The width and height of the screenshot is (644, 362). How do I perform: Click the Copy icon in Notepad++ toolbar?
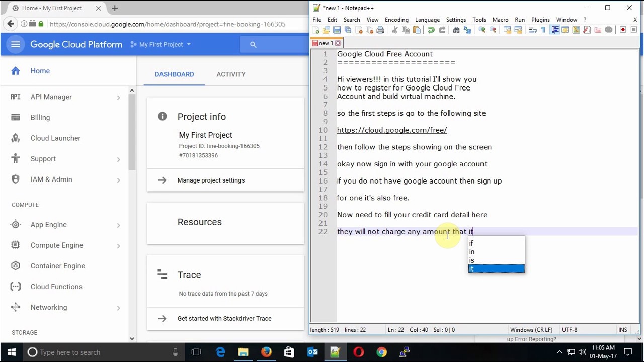(x=406, y=30)
